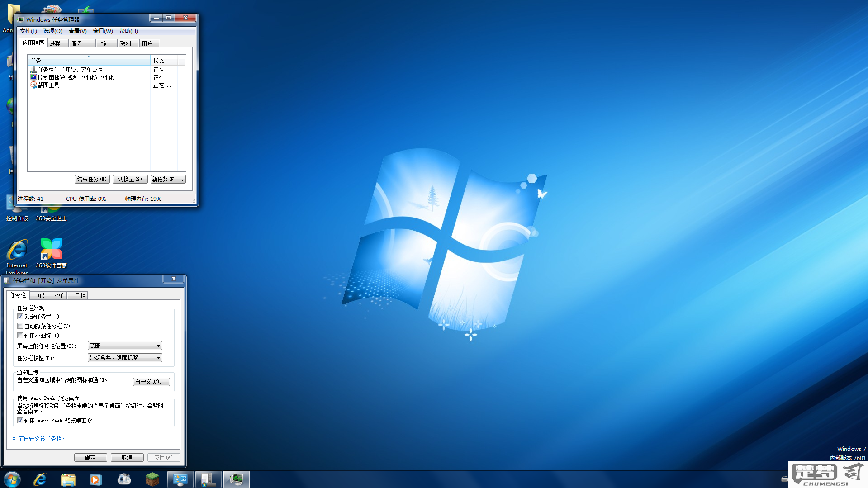Enable 使用小图标 checkbox
868x488 pixels.
click(x=20, y=336)
